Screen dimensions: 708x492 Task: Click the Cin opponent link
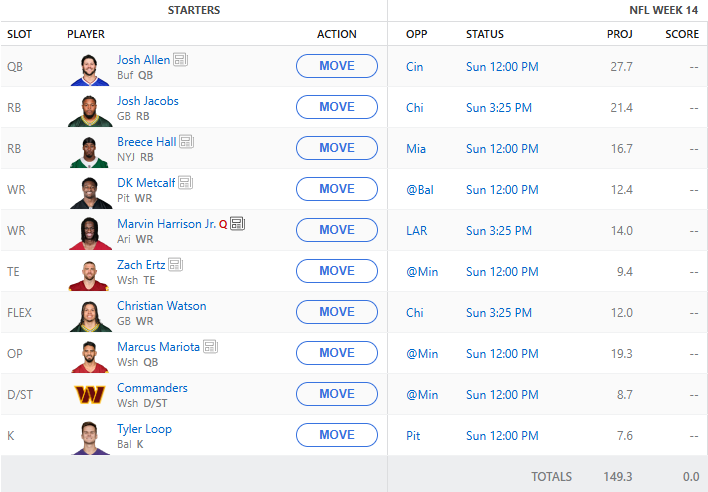tap(415, 67)
